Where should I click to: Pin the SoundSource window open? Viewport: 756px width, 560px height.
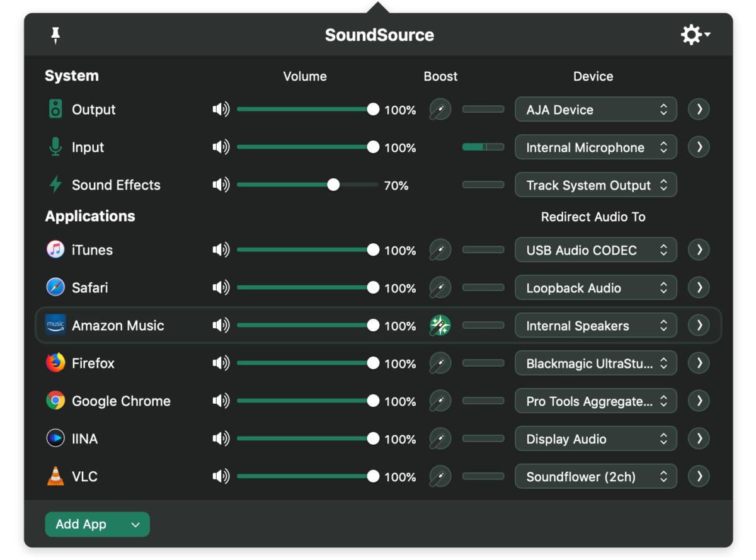(x=55, y=35)
